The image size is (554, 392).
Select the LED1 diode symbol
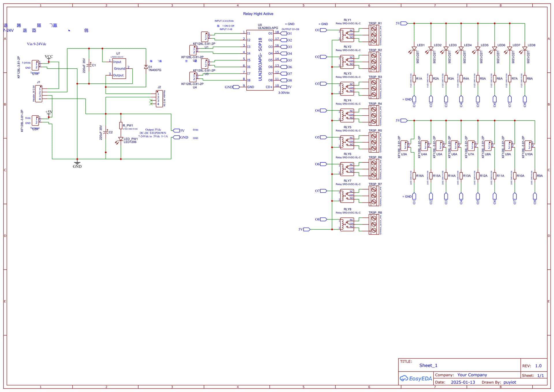pos(414,48)
